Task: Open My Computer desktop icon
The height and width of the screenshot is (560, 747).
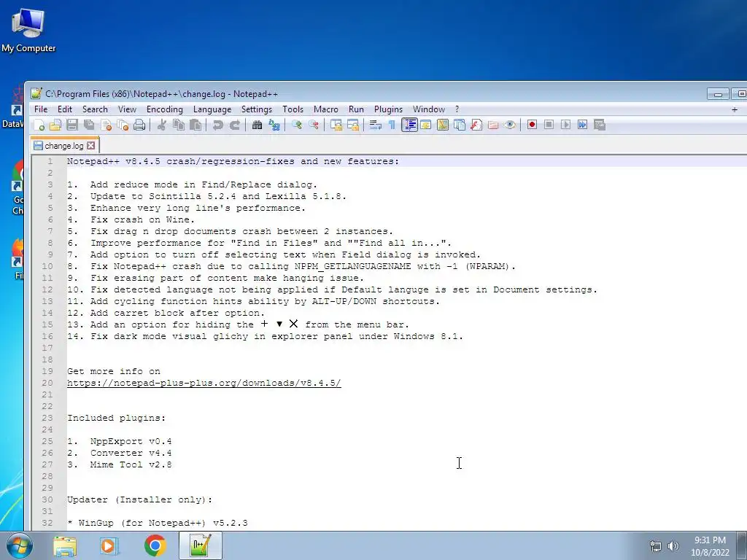Action: click(x=28, y=29)
